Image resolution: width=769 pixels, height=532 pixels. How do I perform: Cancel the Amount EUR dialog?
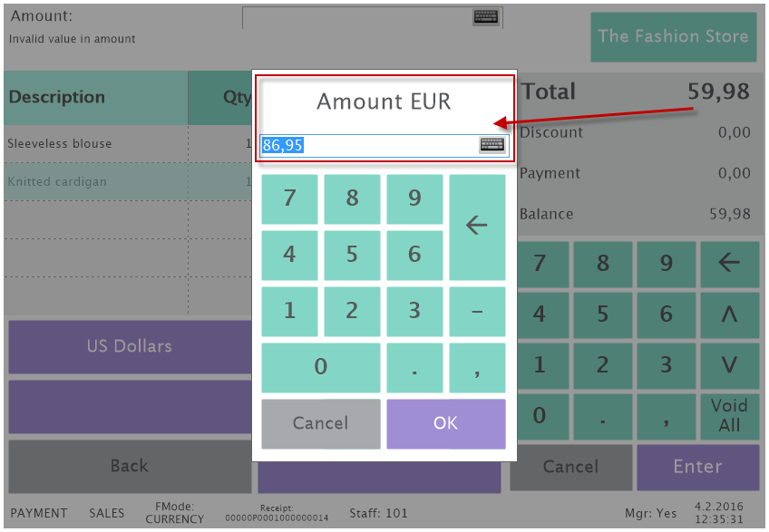[x=320, y=423]
